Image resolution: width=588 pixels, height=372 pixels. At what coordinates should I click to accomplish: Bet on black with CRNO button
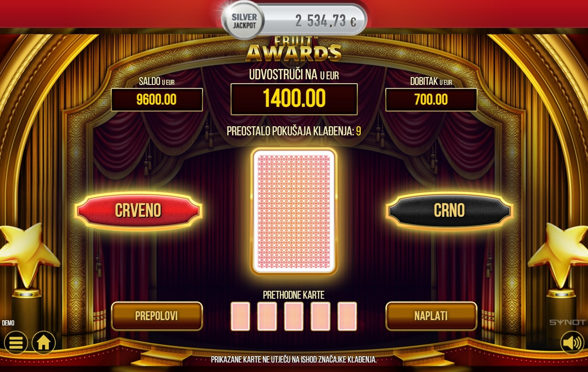(449, 211)
